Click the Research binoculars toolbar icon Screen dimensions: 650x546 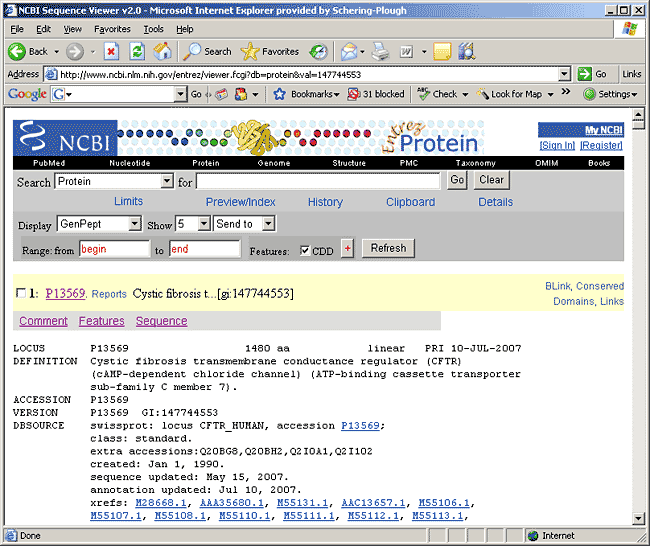(467, 52)
